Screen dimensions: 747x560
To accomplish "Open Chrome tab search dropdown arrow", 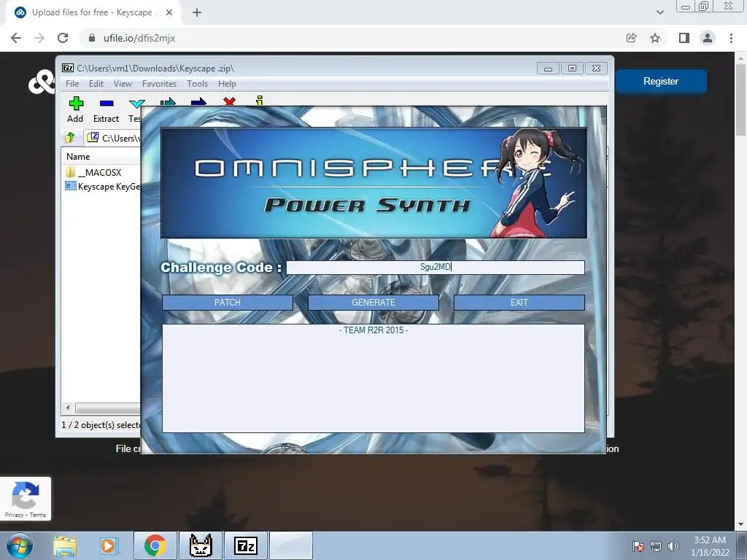I will (x=659, y=12).
